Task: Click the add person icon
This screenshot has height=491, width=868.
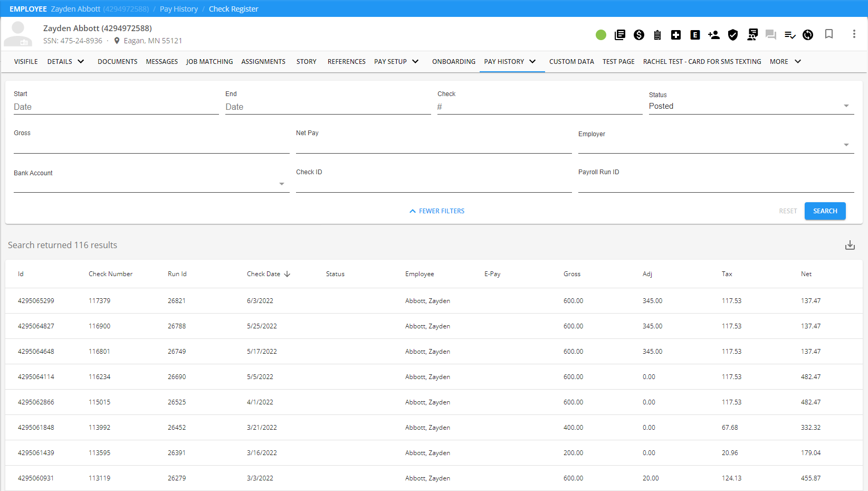Action: click(714, 35)
